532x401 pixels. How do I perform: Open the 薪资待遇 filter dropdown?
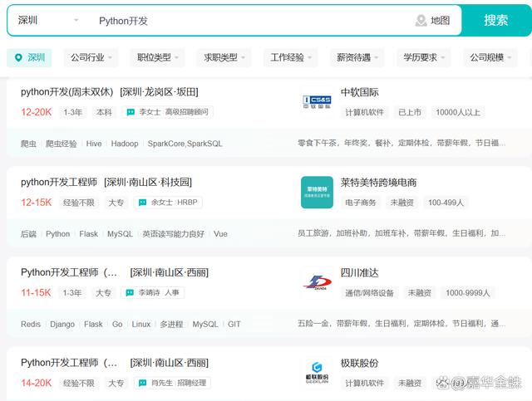359,58
